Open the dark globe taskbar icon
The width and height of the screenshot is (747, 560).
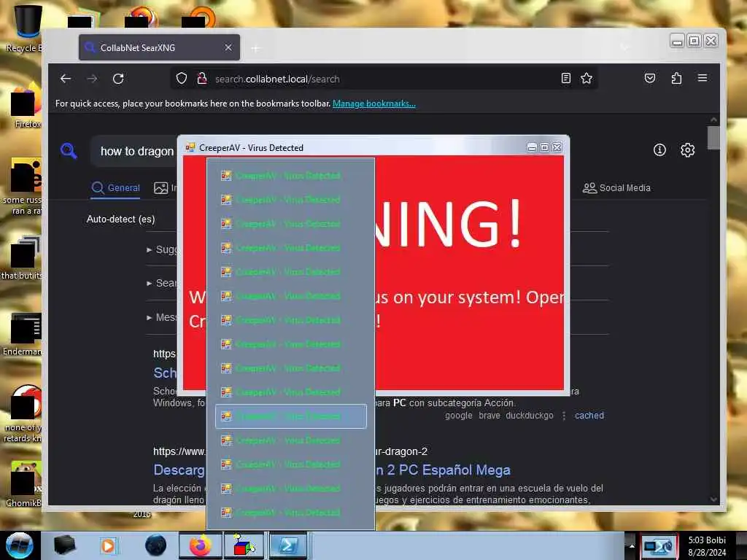(156, 545)
